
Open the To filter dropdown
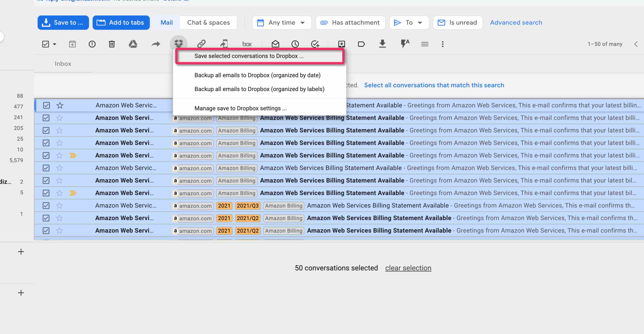click(x=409, y=23)
